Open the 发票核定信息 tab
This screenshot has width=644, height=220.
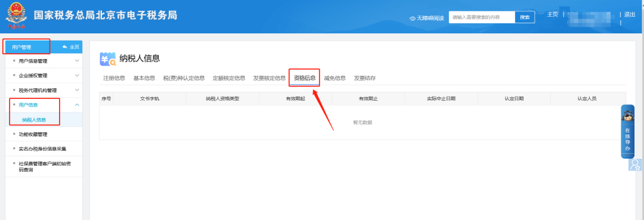[x=270, y=78]
